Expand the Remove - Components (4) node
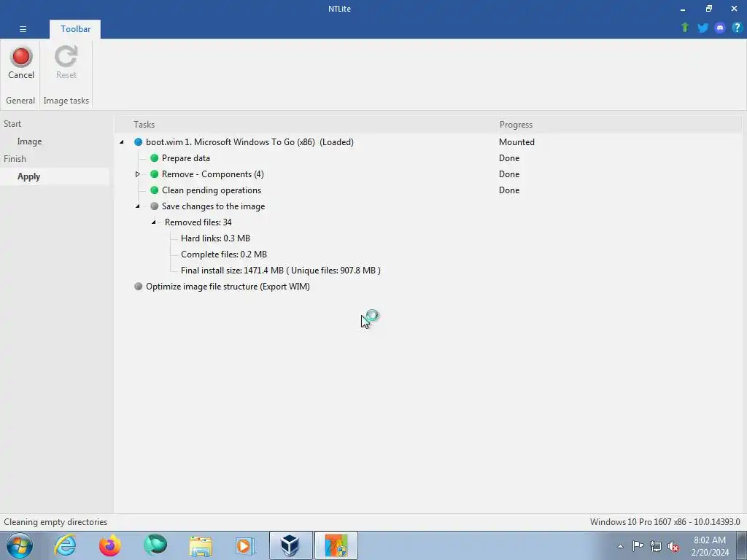The height and width of the screenshot is (560, 747). tap(138, 174)
